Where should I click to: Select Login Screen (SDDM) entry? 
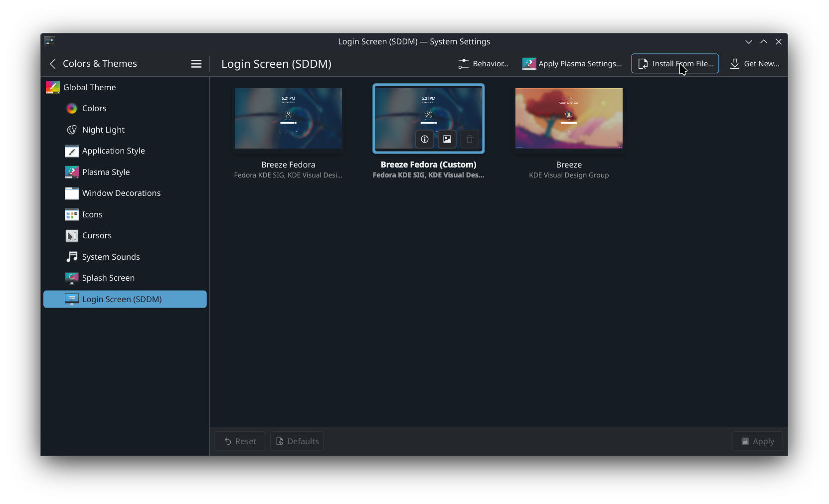coord(125,299)
